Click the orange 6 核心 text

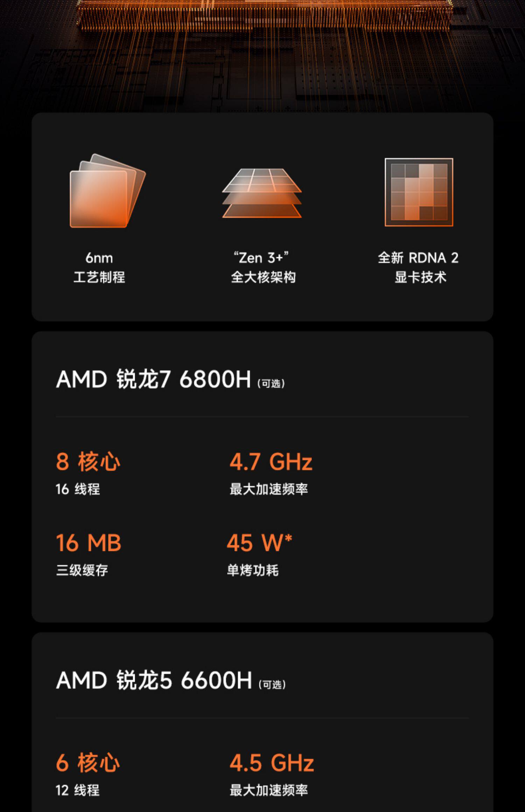click(x=88, y=763)
